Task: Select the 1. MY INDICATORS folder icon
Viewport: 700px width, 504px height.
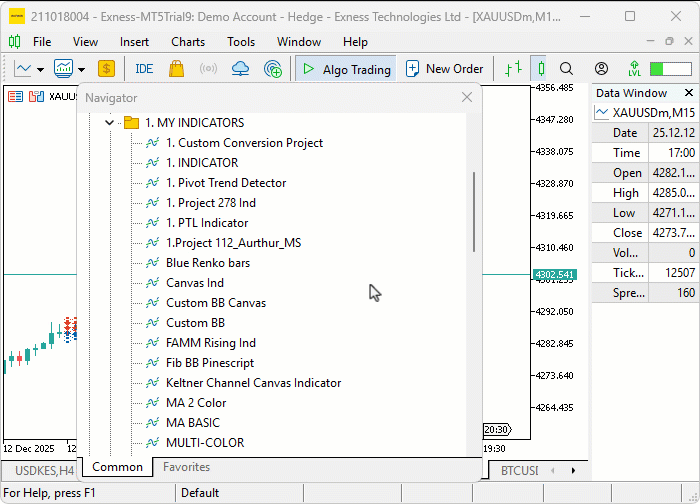Action: [131, 122]
